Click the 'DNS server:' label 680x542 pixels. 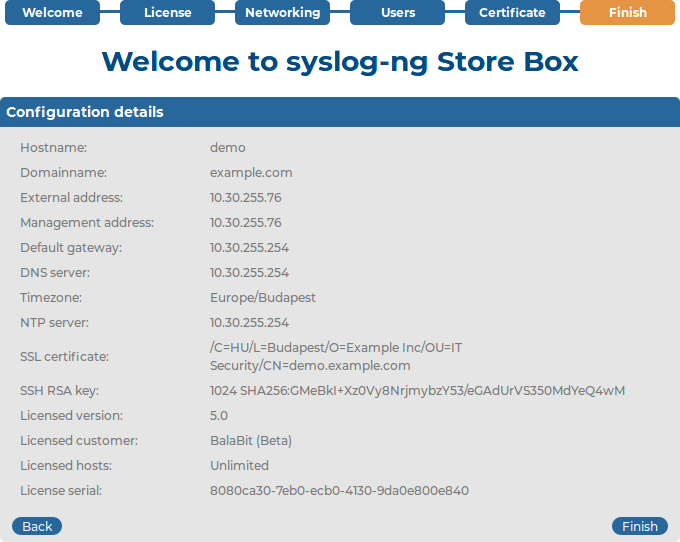(55, 273)
